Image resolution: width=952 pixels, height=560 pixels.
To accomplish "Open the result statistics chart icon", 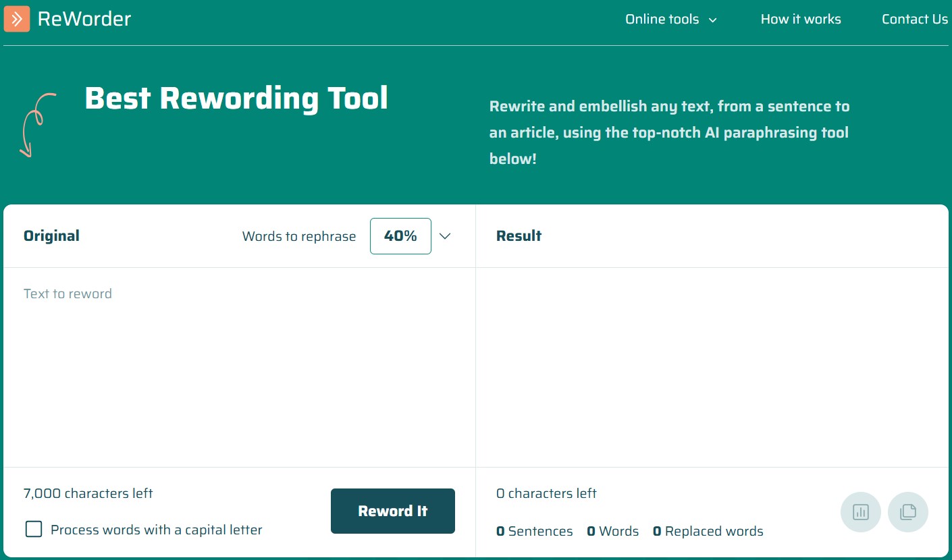I will [860, 512].
